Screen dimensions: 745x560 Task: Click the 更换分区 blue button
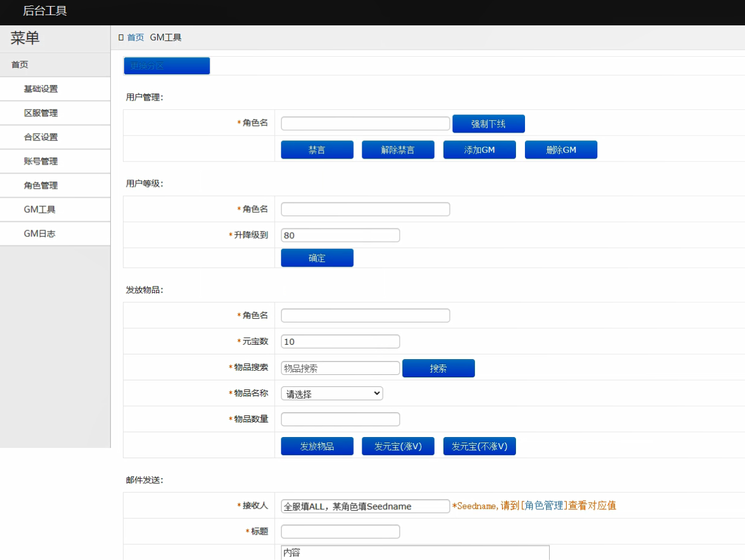(x=167, y=66)
